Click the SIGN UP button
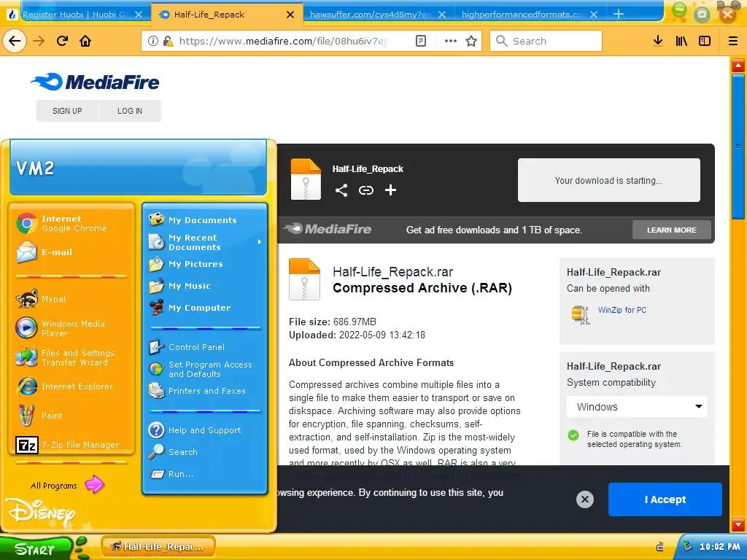The image size is (747, 560). (x=67, y=111)
